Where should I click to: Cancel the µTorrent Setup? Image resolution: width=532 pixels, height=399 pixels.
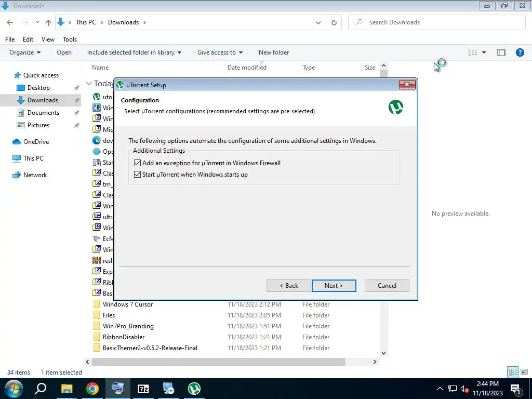[387, 286]
